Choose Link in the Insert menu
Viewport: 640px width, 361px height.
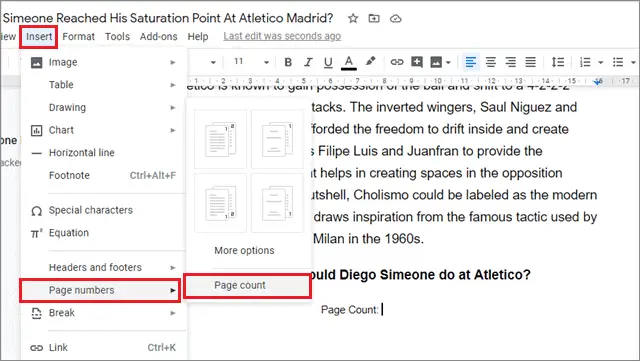pos(104,348)
